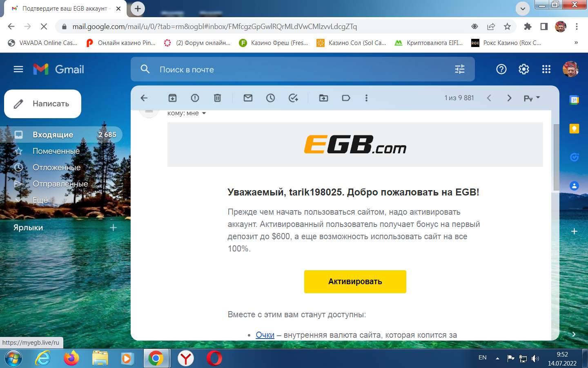Report email as spam
The width and height of the screenshot is (588, 368).
[x=195, y=98]
